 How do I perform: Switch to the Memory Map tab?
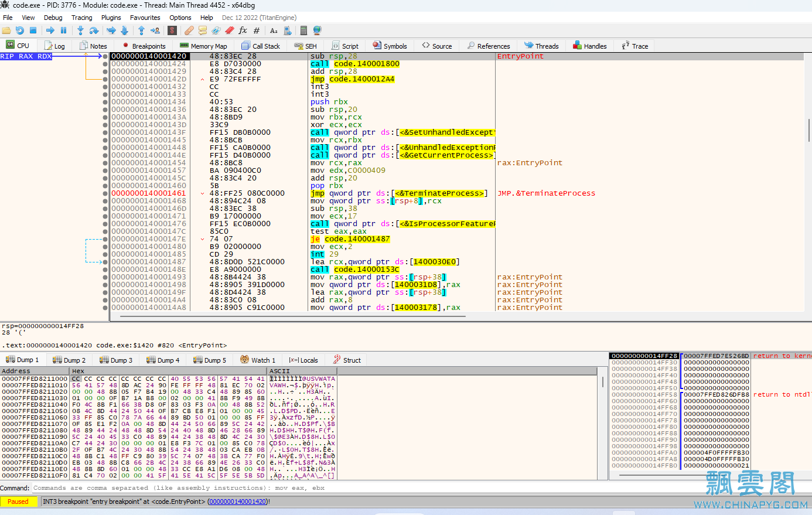pos(204,46)
